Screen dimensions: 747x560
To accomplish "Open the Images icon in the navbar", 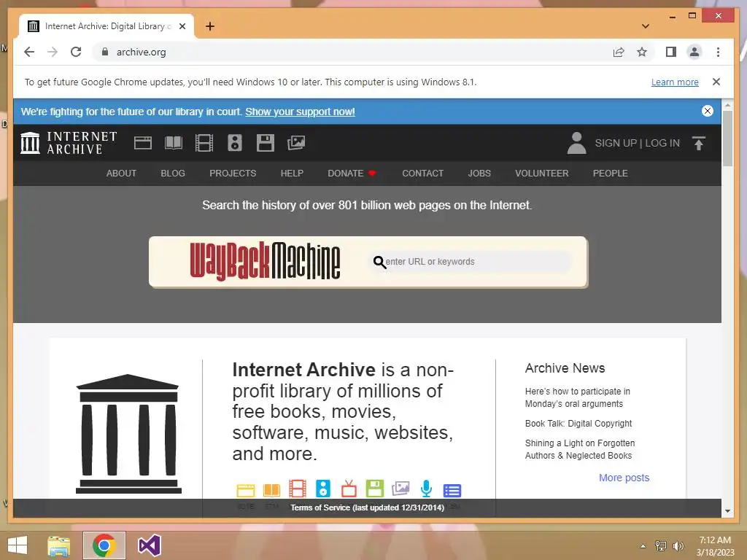I will (x=296, y=143).
